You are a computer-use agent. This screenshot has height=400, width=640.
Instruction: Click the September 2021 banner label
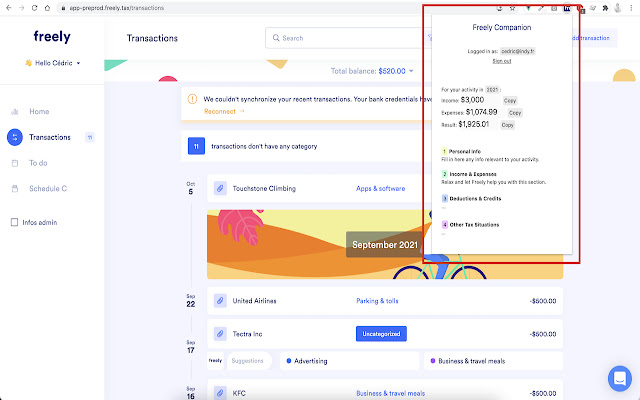(385, 244)
